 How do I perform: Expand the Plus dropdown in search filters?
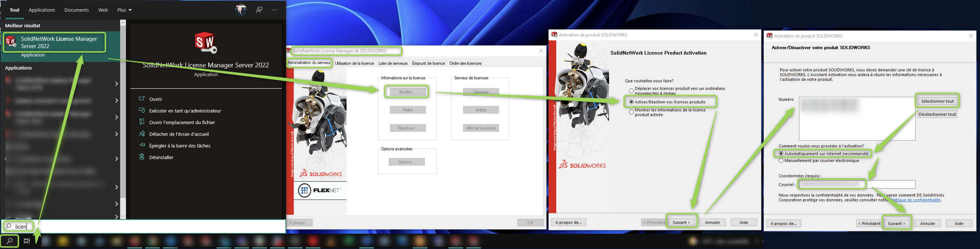point(124,10)
